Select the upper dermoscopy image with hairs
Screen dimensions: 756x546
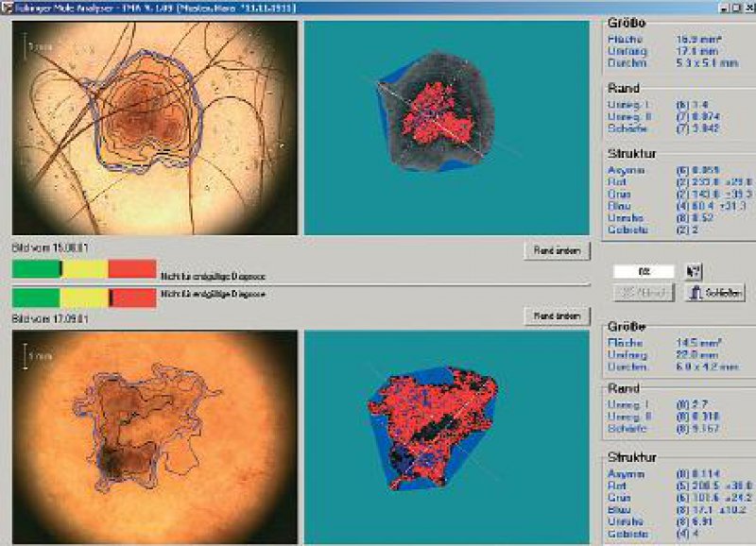[155, 128]
